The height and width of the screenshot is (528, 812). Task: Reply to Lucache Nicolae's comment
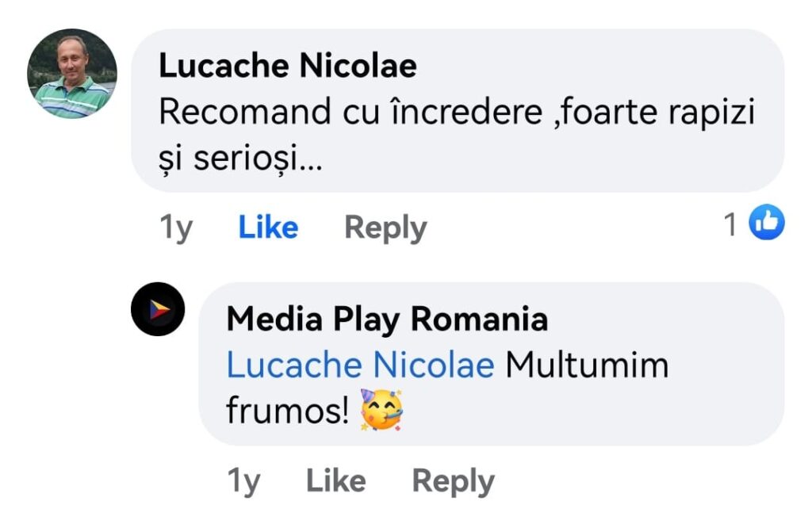click(386, 228)
